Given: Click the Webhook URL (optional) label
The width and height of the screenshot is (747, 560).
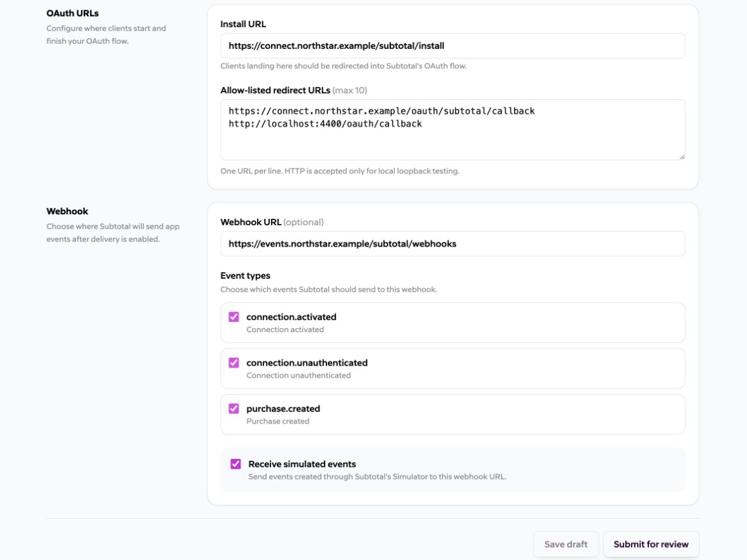Looking at the screenshot, I should click(272, 222).
